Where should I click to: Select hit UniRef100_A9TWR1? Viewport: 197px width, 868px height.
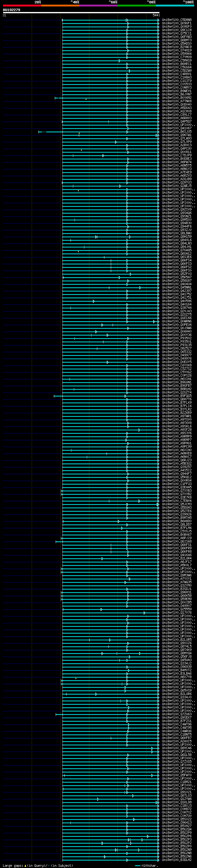click(x=176, y=416)
